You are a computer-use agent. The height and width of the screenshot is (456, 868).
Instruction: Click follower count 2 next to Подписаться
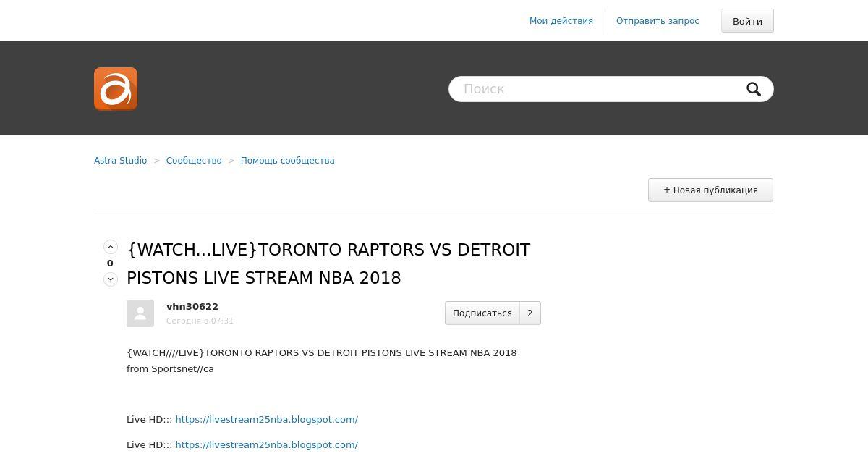(x=530, y=313)
